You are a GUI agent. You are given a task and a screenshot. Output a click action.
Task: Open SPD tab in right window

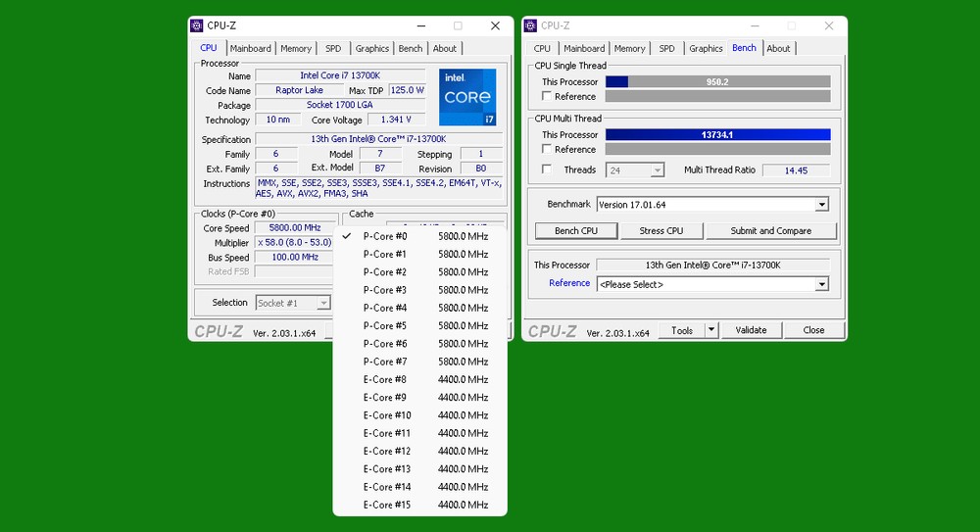(x=666, y=49)
